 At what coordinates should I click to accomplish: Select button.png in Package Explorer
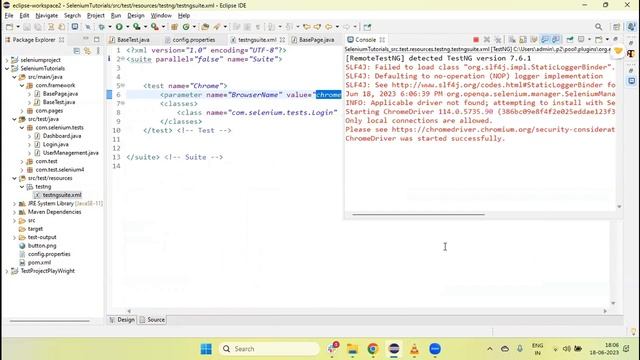coord(42,246)
